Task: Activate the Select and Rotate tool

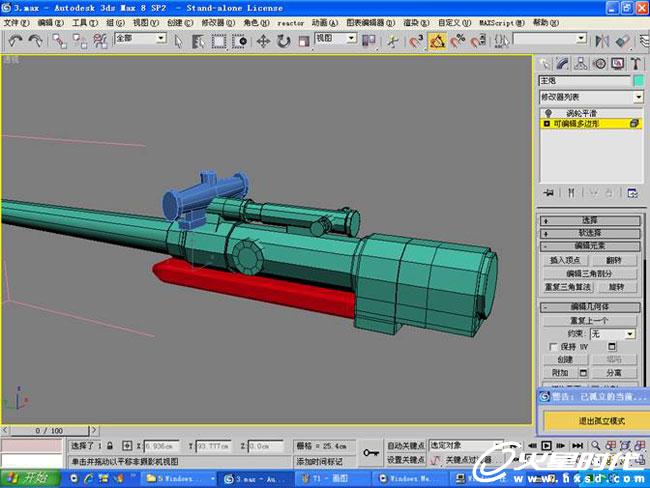Action: pyautogui.click(x=284, y=41)
